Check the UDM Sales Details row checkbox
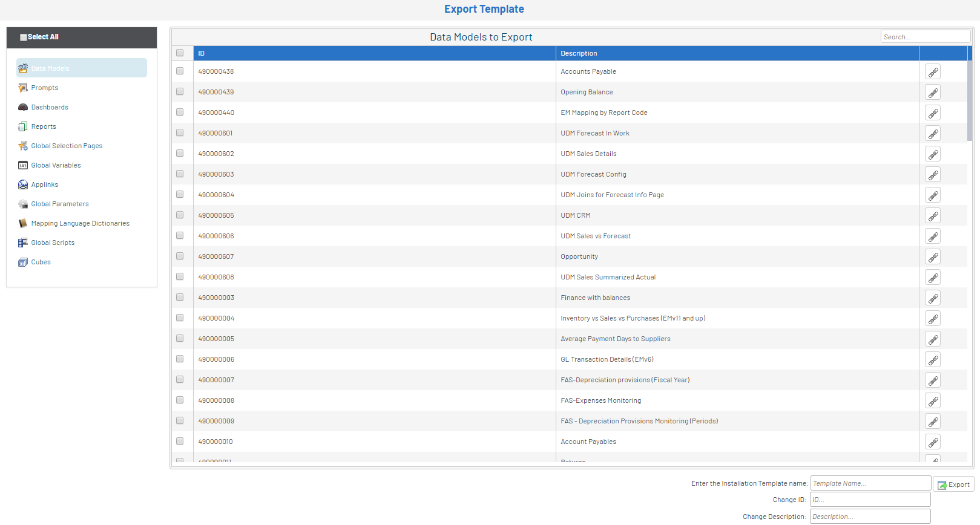Image resolution: width=980 pixels, height=525 pixels. (x=180, y=153)
